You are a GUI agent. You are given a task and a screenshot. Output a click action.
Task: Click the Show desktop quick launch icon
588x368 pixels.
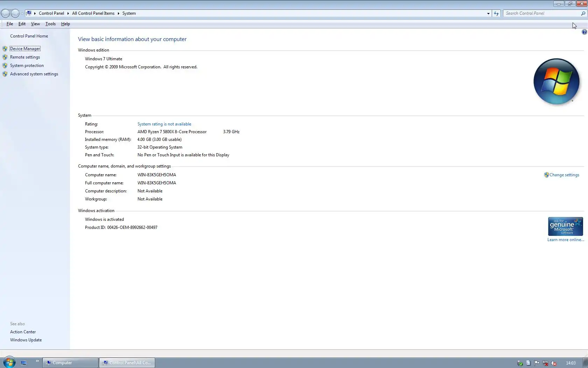point(23,363)
